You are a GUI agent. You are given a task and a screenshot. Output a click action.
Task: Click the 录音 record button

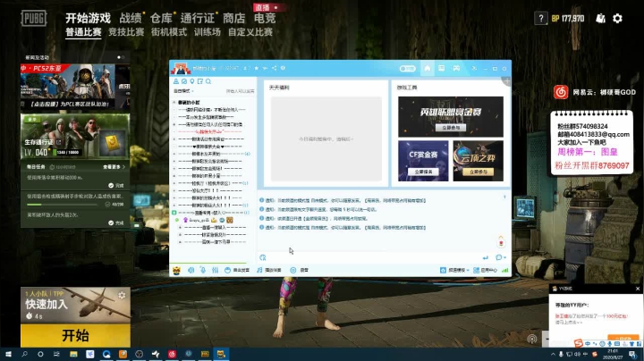tap(300, 271)
